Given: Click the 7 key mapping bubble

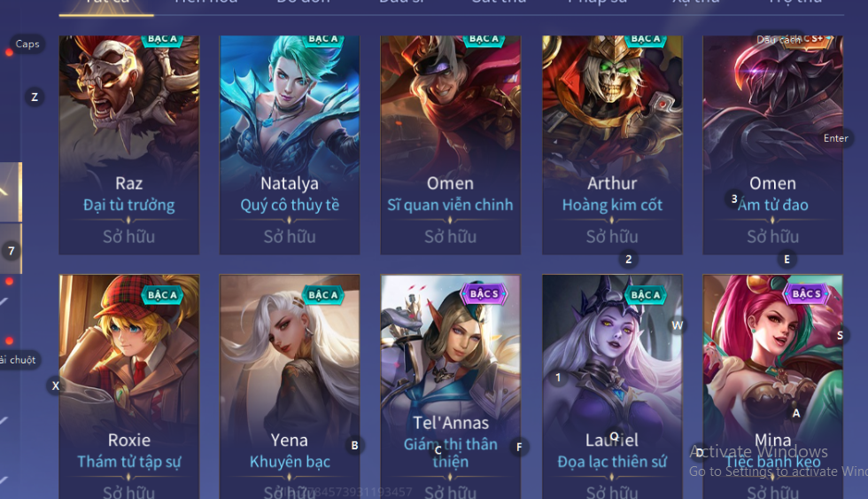Looking at the screenshot, I should pos(11,251).
